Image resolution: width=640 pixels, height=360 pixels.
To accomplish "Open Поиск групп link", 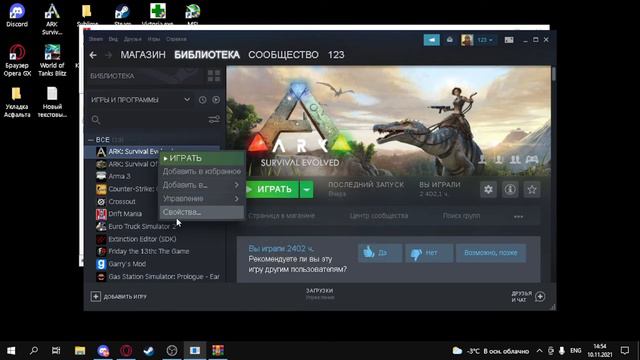I will [x=461, y=216].
